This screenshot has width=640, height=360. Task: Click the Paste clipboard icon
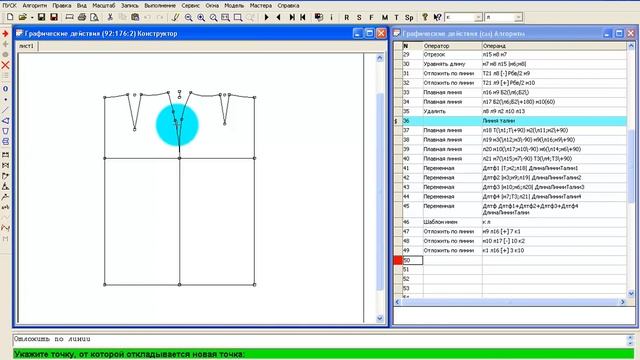pyautogui.click(x=135, y=17)
